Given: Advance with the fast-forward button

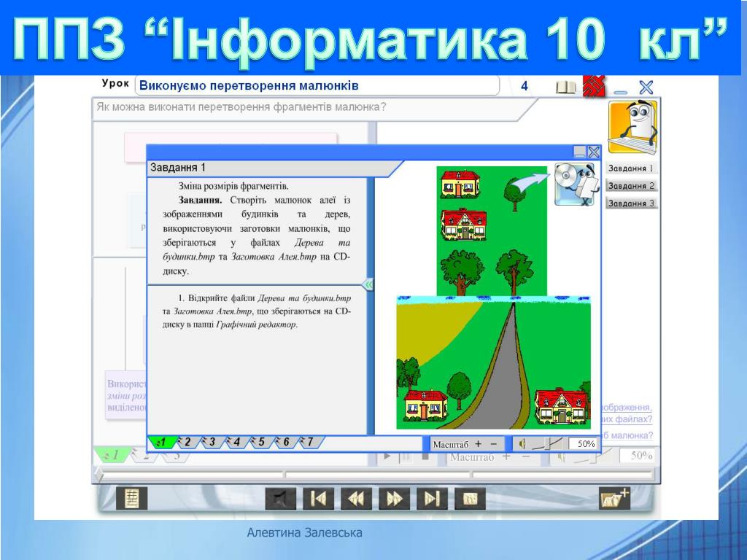Looking at the screenshot, I should 394,499.
